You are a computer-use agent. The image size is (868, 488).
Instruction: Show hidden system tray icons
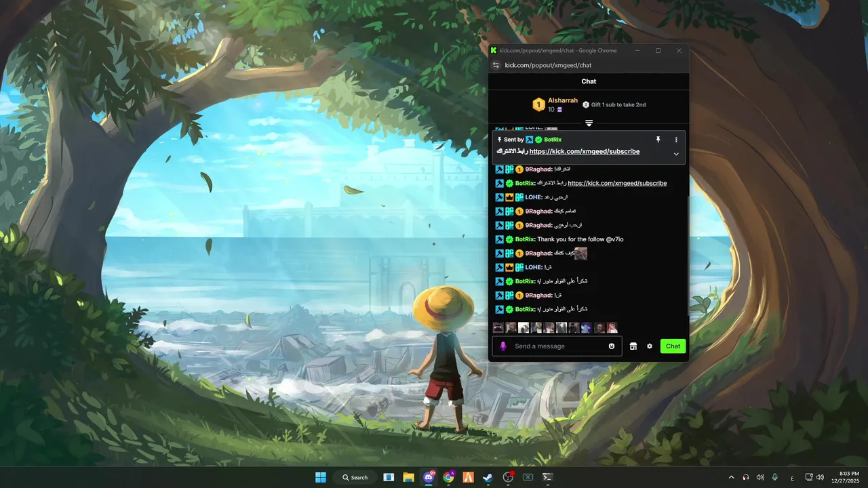point(731,477)
